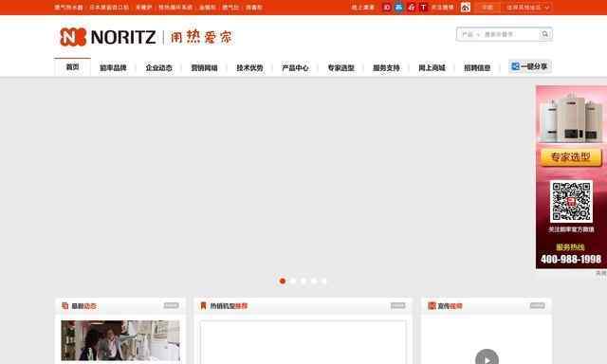Click the more button in 热销机型推荐 panel
Image resolution: width=607 pixels, height=364 pixels.
tap(398, 305)
